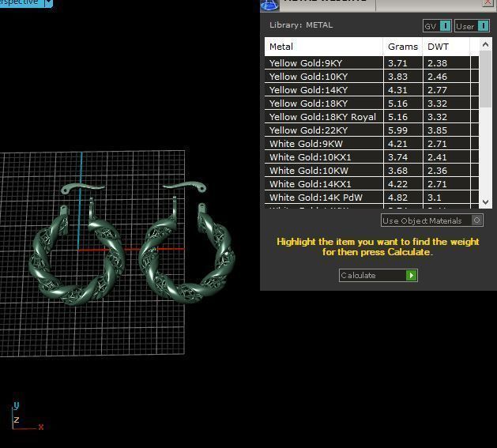Select White Gold:14KX1 row
Image resolution: width=497 pixels, height=448 pixels.
[x=372, y=184]
